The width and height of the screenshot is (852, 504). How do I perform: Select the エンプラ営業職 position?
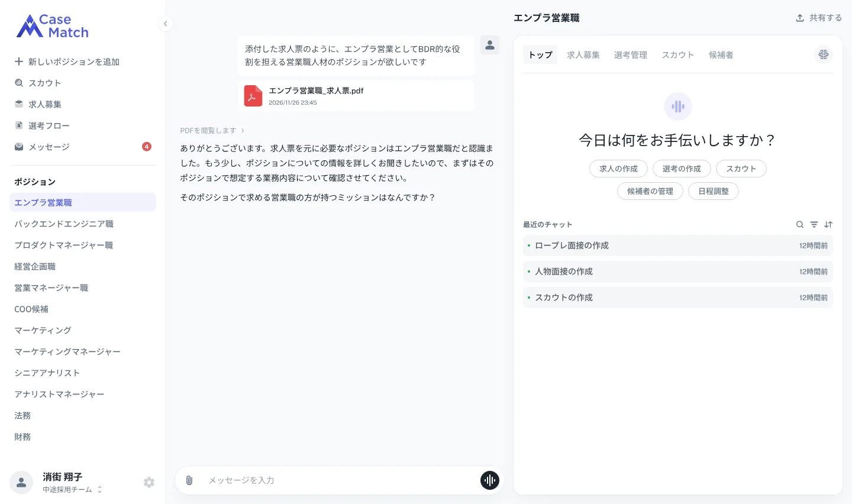(83, 202)
